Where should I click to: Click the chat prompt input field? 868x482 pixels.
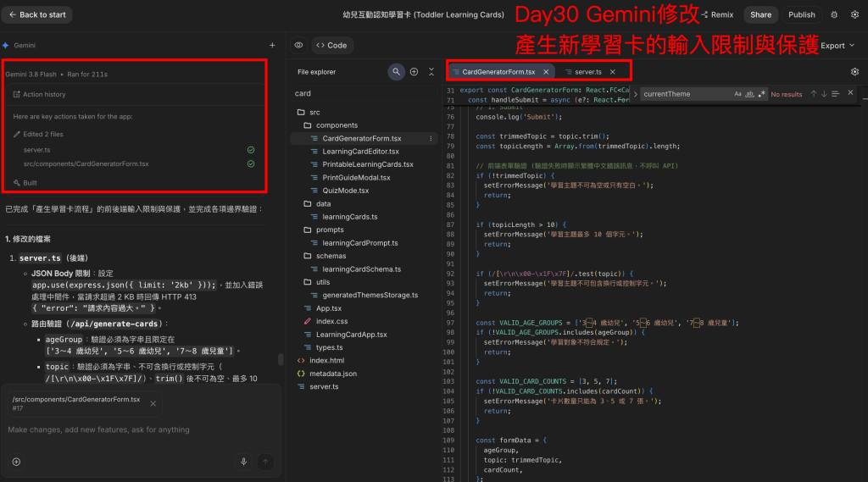point(141,430)
